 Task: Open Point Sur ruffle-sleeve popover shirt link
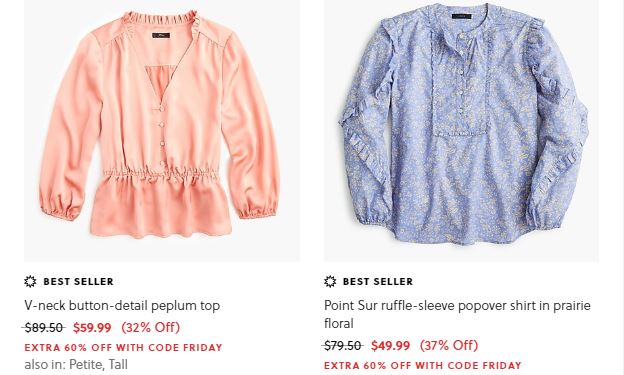point(457,314)
